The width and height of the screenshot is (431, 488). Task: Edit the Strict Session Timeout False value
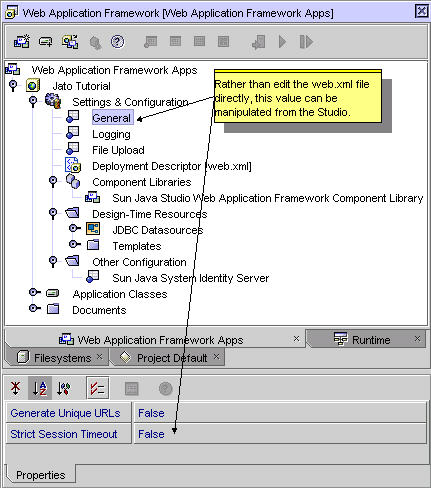pos(280,434)
